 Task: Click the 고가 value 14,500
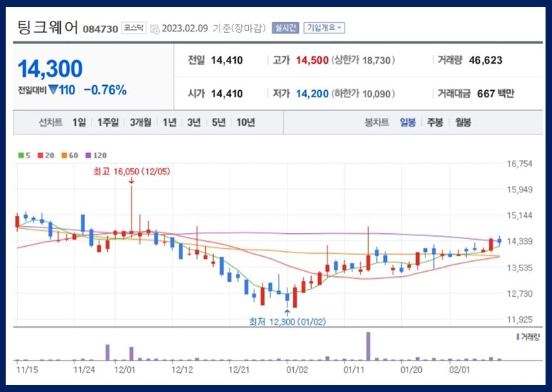pos(312,60)
